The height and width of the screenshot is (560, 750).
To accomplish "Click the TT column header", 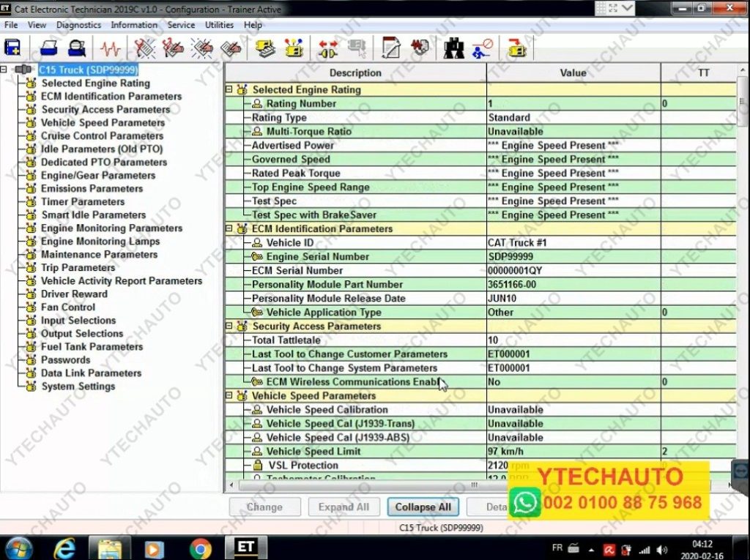I will [x=702, y=72].
